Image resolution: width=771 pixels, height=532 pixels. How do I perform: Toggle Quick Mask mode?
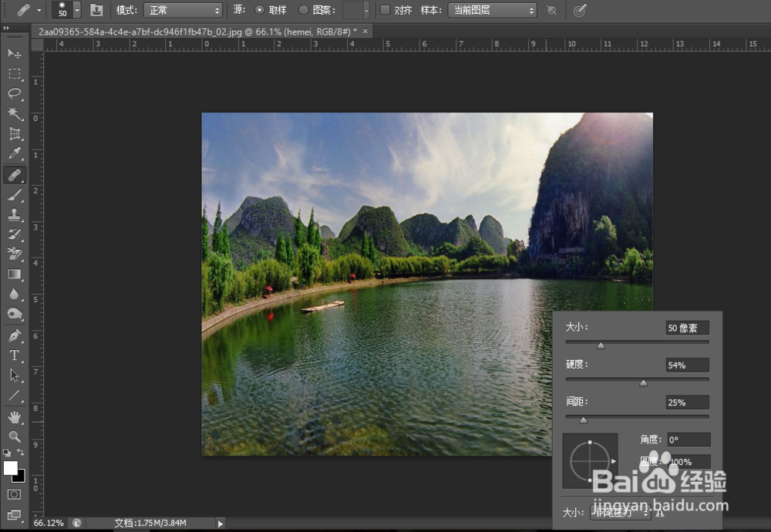[14, 494]
